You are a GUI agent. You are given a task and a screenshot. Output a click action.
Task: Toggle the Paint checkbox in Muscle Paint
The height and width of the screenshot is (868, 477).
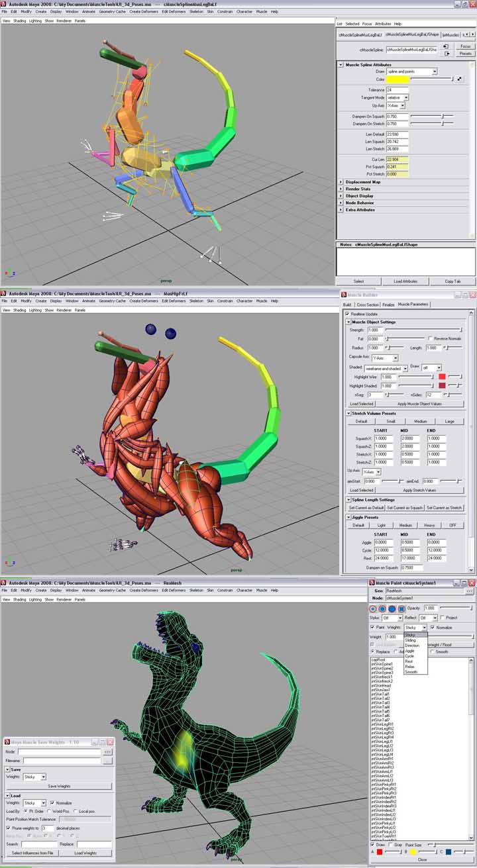(372, 627)
